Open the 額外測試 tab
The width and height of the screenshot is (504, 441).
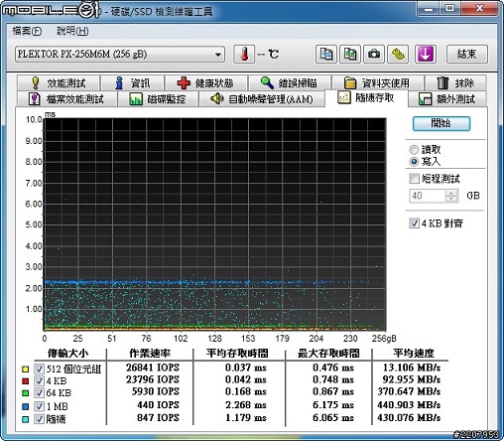(x=447, y=99)
